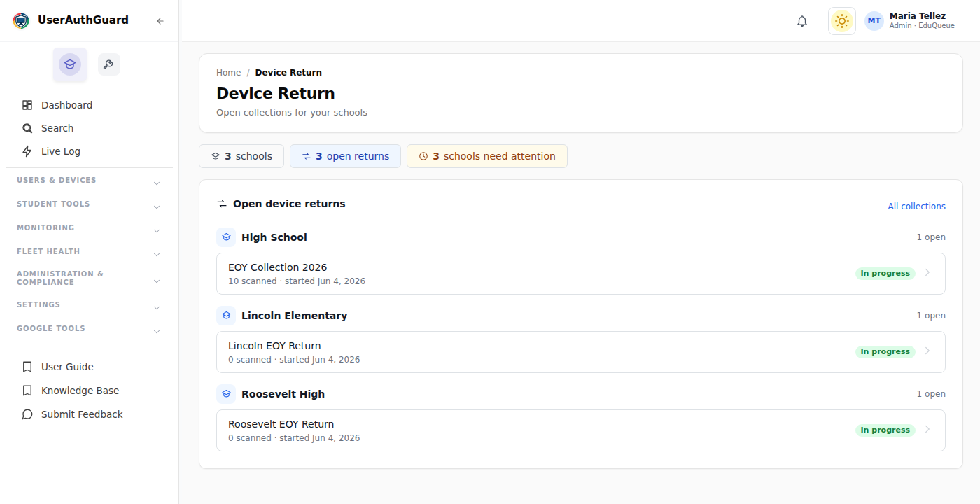Click '10 scanned · started Jun 4, 2026'
The width and height of the screenshot is (980, 504).
pos(297,281)
